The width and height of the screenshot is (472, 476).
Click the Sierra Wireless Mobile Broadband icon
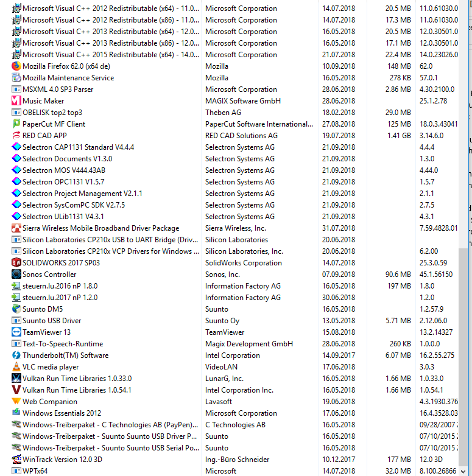click(x=16, y=228)
